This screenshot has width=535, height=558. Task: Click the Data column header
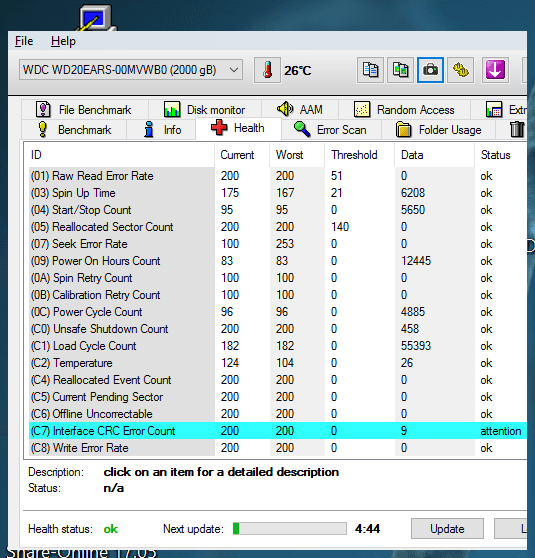(435, 155)
